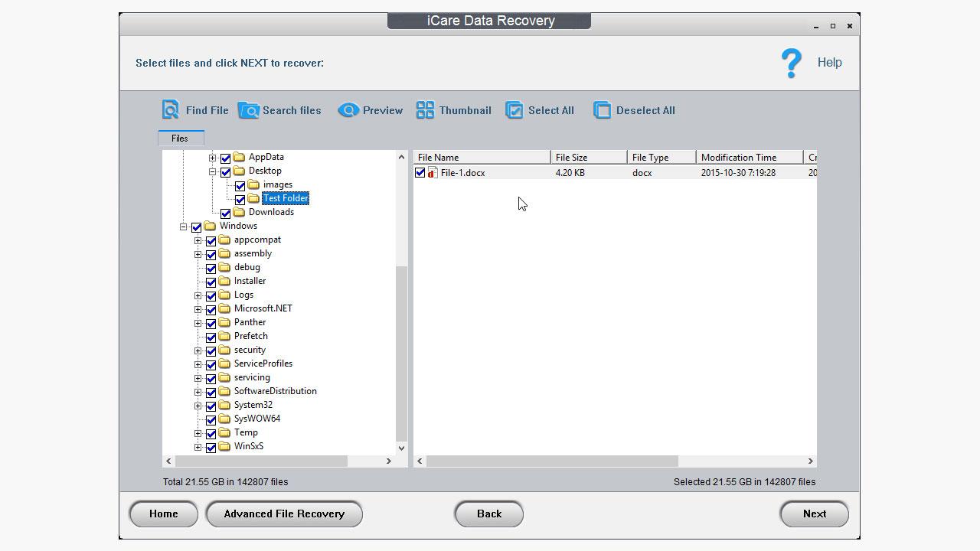Switch to Thumbnail view
This screenshot has width=980, height=551.
[x=425, y=109]
